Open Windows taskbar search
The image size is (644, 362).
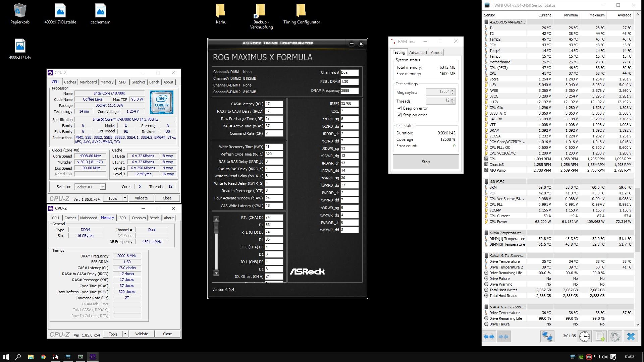pos(18,357)
